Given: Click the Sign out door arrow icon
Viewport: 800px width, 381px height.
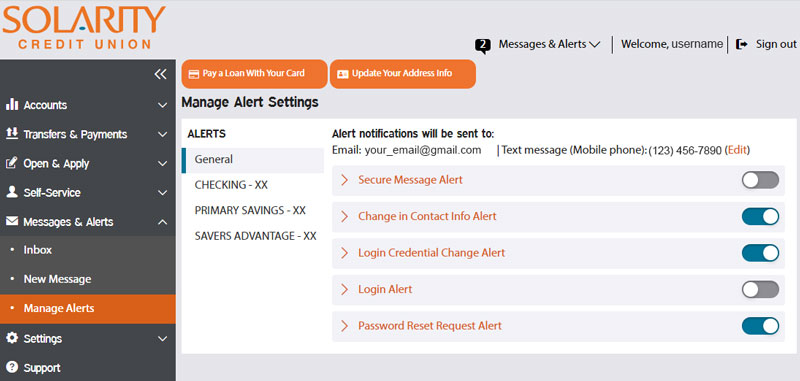Looking at the screenshot, I should click(742, 44).
